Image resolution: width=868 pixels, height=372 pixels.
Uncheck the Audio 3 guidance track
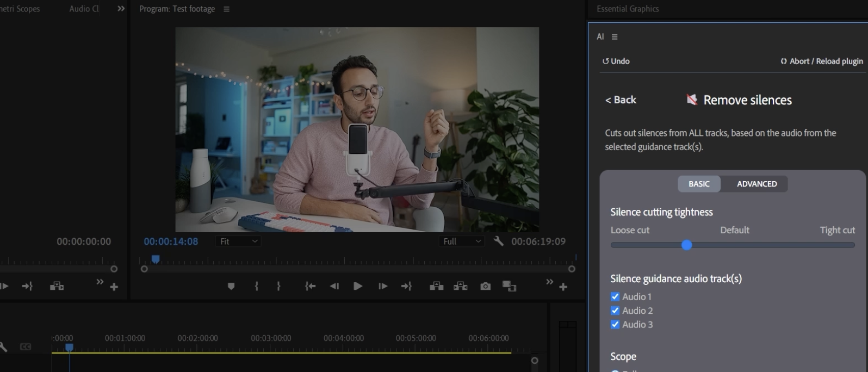pos(615,324)
